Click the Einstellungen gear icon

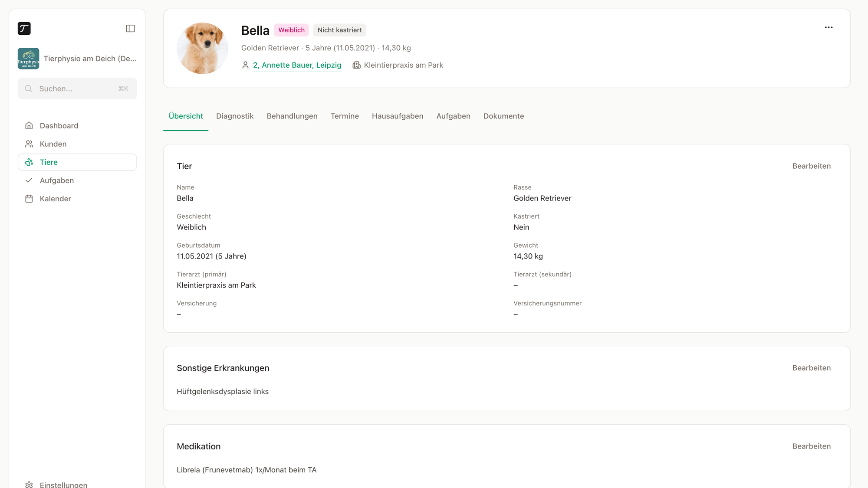[29, 485]
